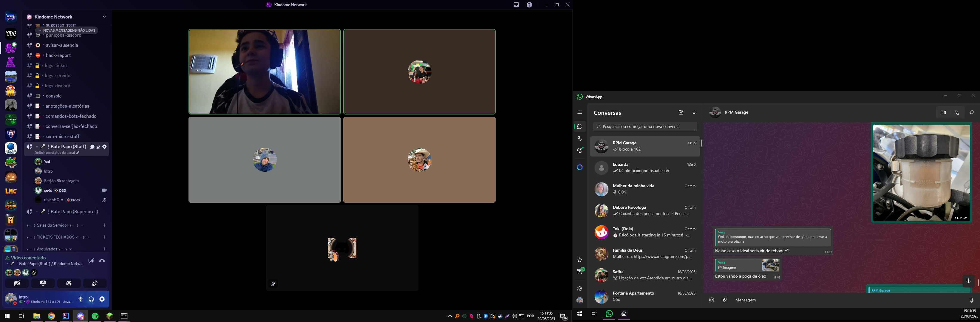Open WhatsApp profile avatar
The height and width of the screenshot is (322, 980).
coord(579,300)
